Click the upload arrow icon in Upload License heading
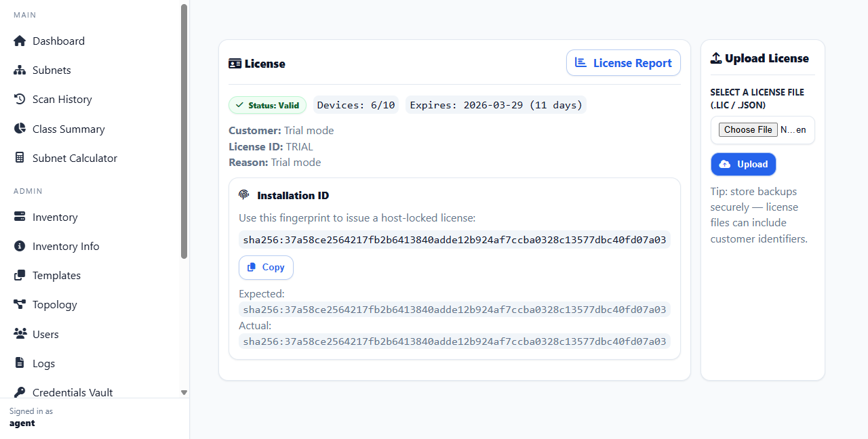 pos(716,58)
